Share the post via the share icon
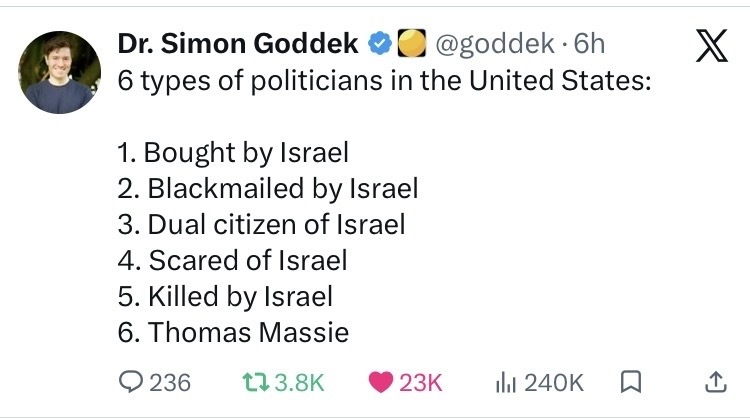 (714, 381)
